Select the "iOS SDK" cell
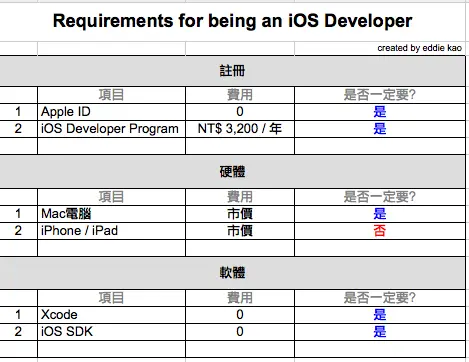Image resolution: width=469 pixels, height=362 pixels. [111, 332]
